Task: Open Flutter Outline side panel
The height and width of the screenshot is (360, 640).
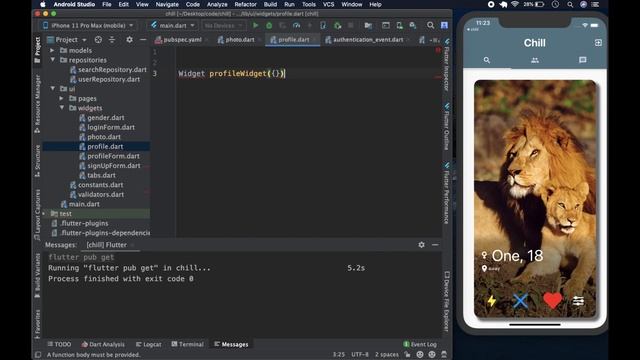Action: pos(447,127)
